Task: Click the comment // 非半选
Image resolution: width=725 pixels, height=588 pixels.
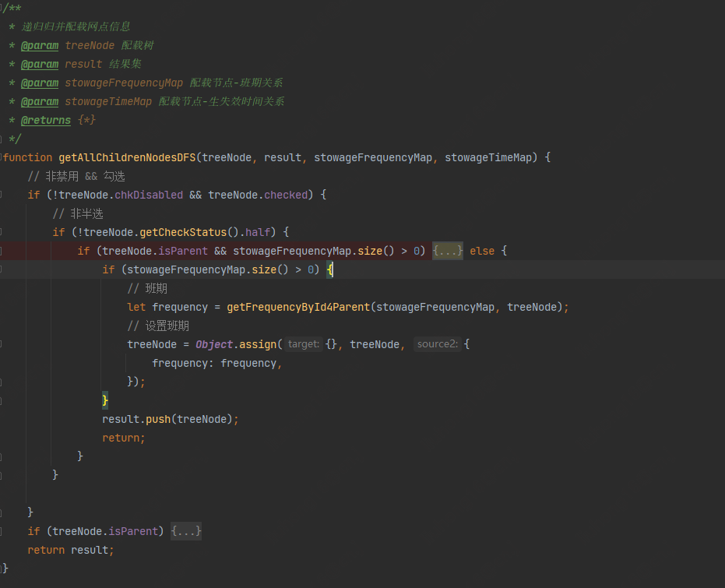Action: [x=78, y=213]
